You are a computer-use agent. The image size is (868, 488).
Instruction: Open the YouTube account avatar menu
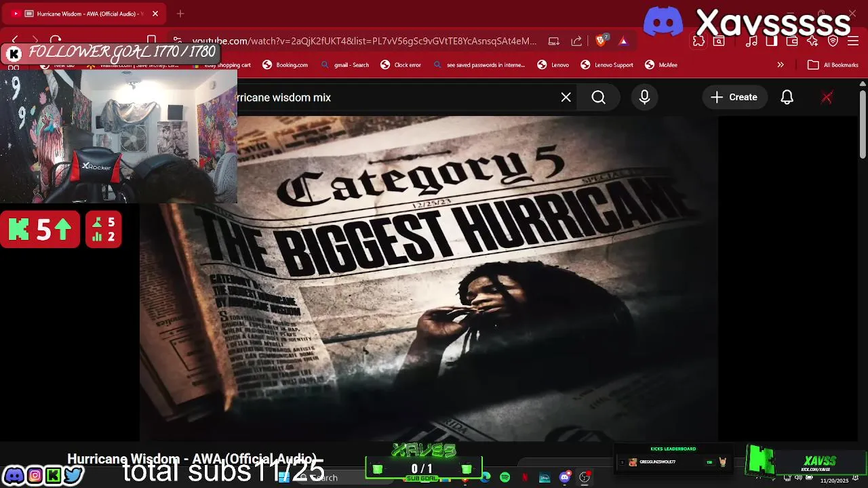point(827,98)
